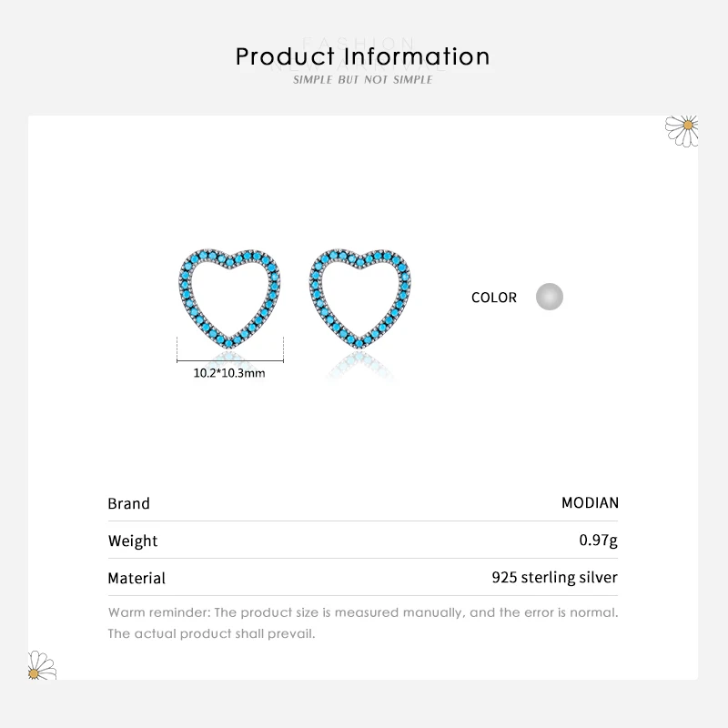Image resolution: width=728 pixels, height=728 pixels.
Task: Select the 925 sterling silver value
Action: [554, 577]
